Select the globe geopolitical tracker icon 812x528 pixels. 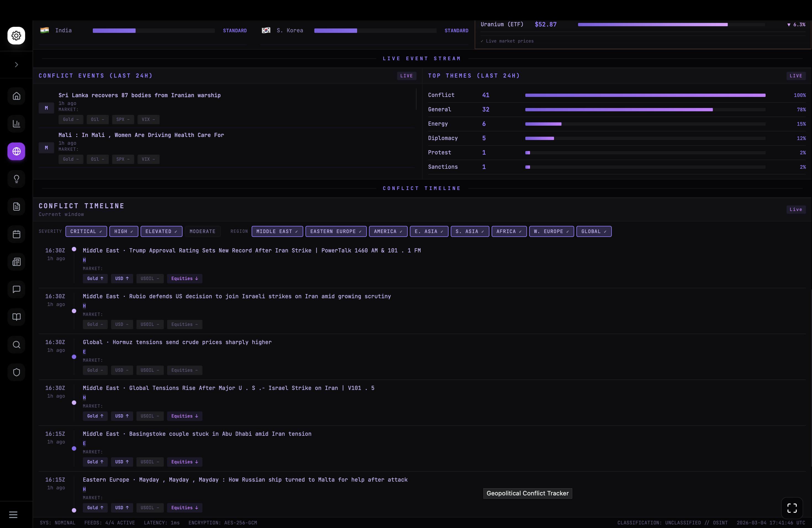point(16,151)
